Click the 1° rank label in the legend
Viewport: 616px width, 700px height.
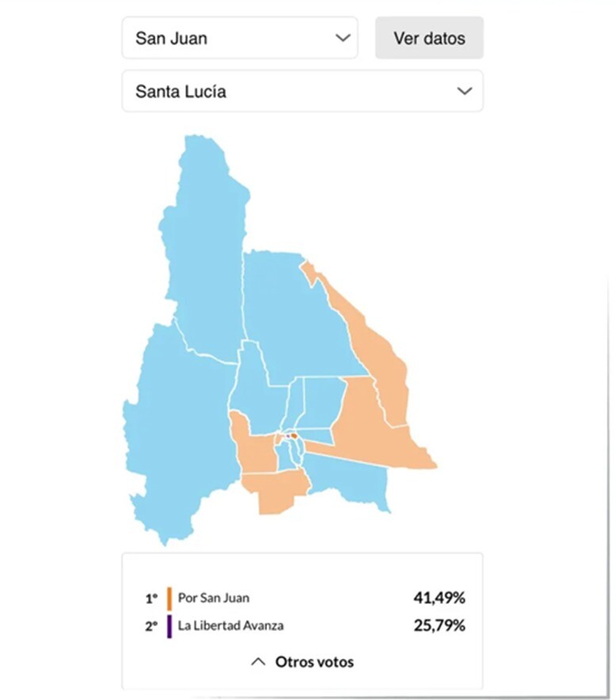[x=151, y=598]
